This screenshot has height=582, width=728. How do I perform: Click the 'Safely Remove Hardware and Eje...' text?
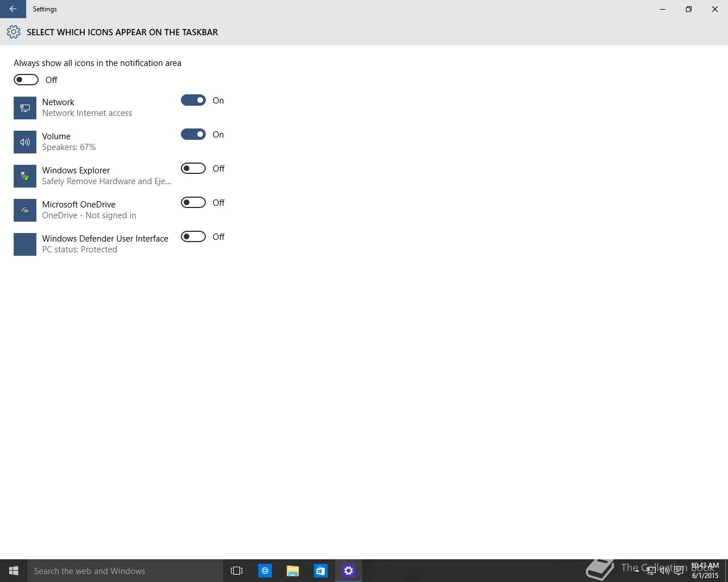coord(106,181)
